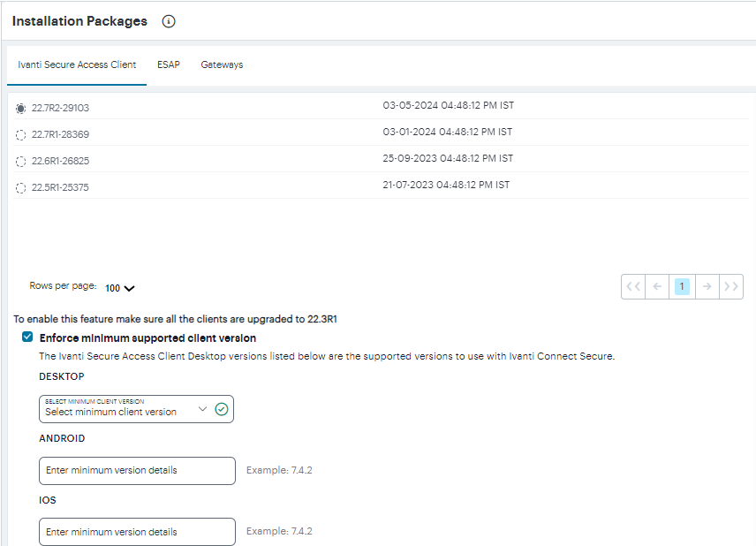Click the 22.7R2-29103 version label
Screen dimensions: 756x546
pos(60,108)
